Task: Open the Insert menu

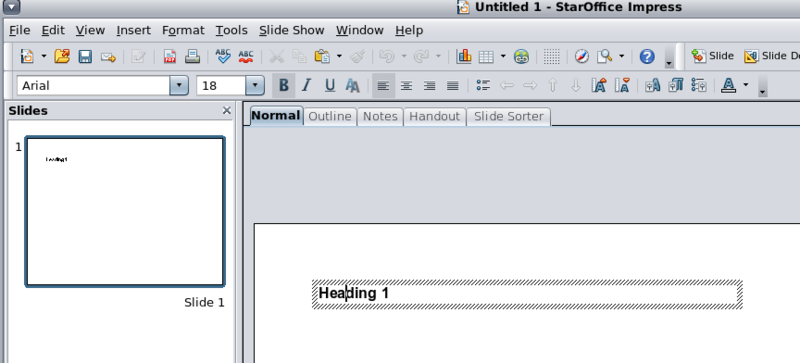Action: [x=133, y=30]
